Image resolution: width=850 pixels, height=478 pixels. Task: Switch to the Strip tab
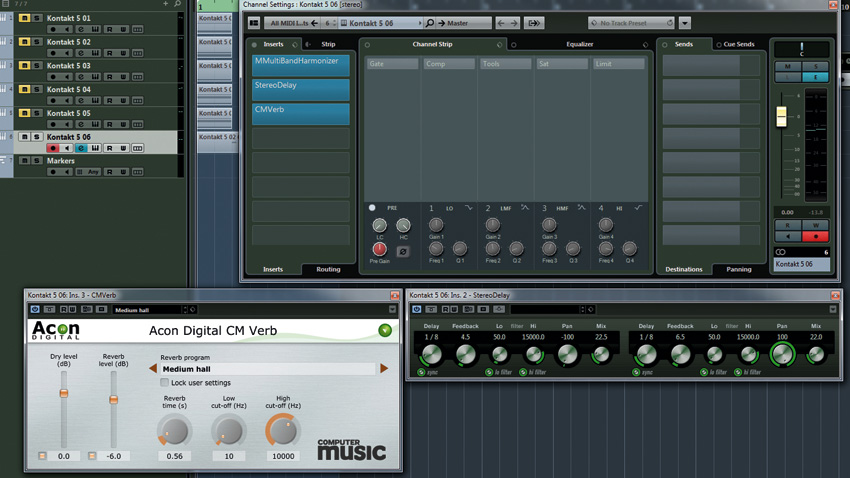[x=328, y=44]
